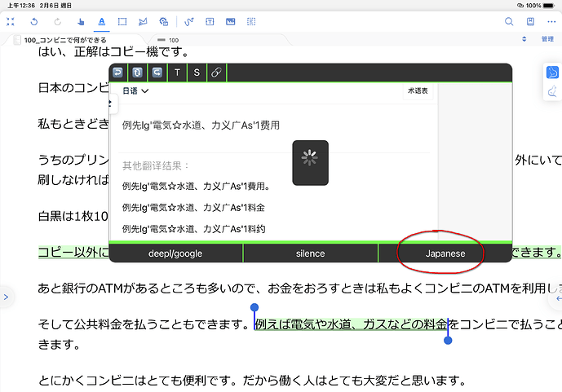Image resolution: width=562 pixels, height=392 pixels.
Task: Select the freehand lasso selection tool
Action: click(x=143, y=22)
